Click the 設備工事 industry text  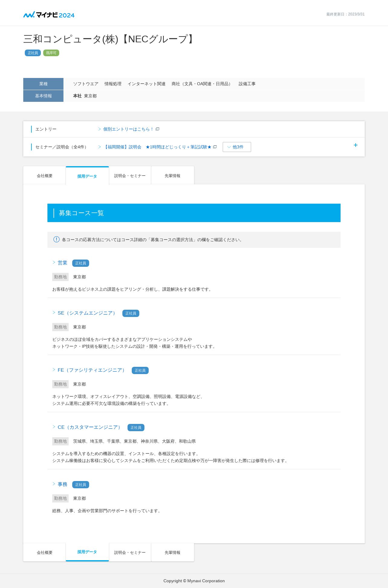[247, 84]
